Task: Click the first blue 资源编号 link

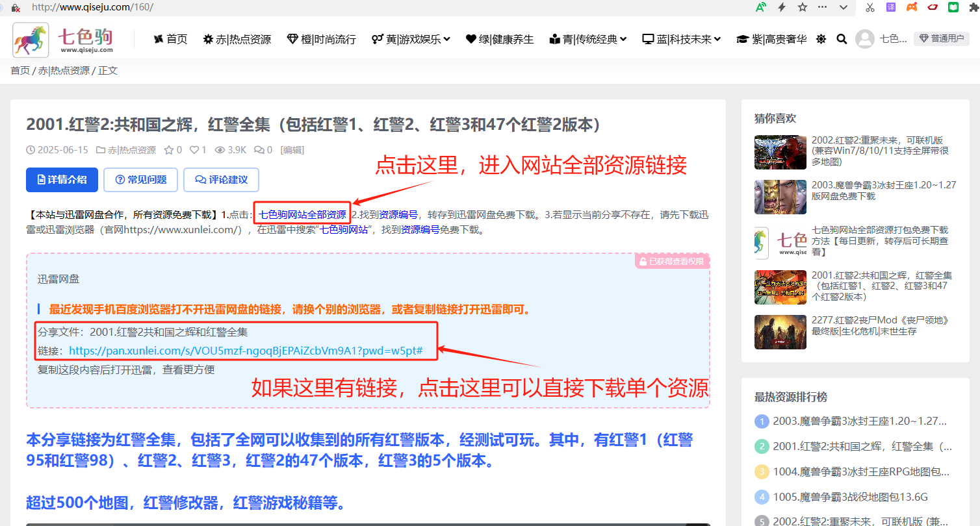Action: click(398, 214)
